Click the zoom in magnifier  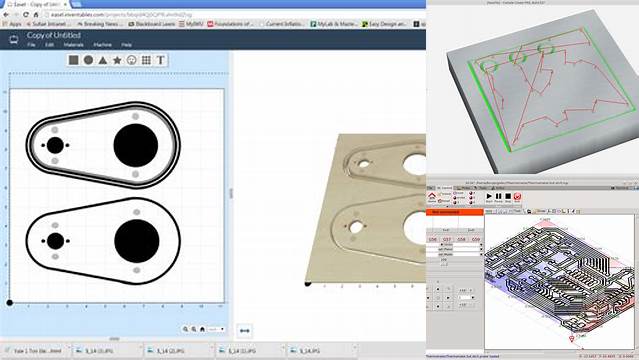185,329
